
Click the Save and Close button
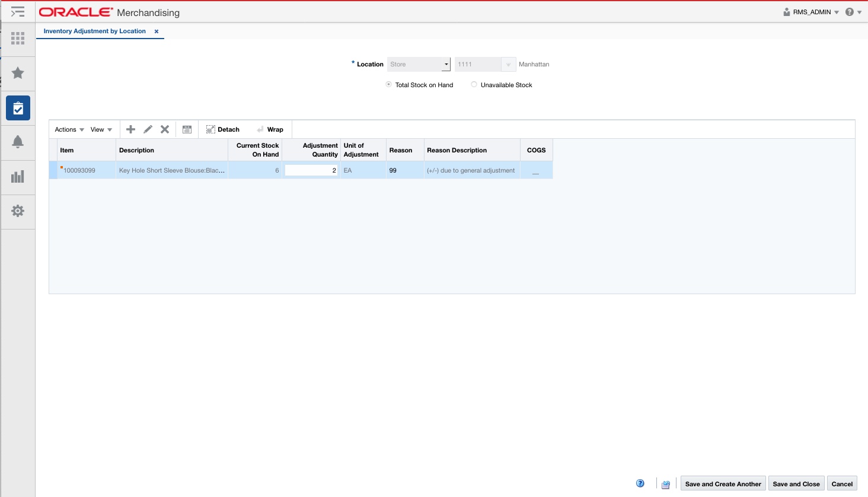point(796,483)
